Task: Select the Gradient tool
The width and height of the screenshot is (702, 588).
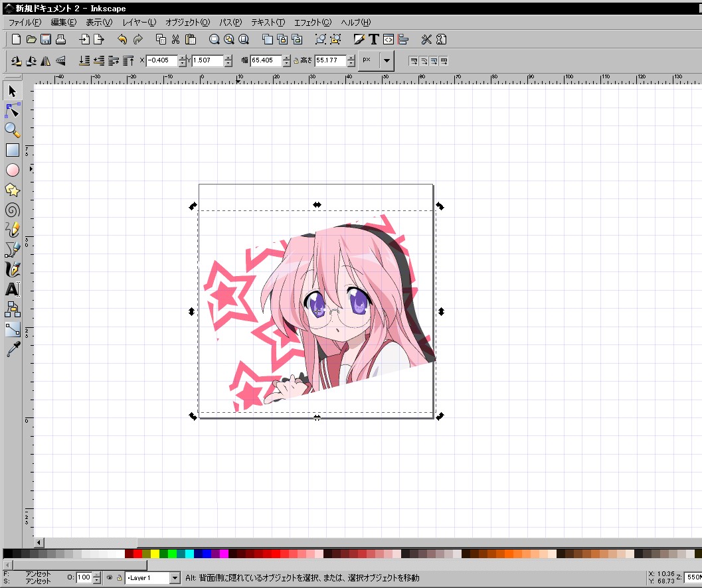Action: [x=12, y=329]
